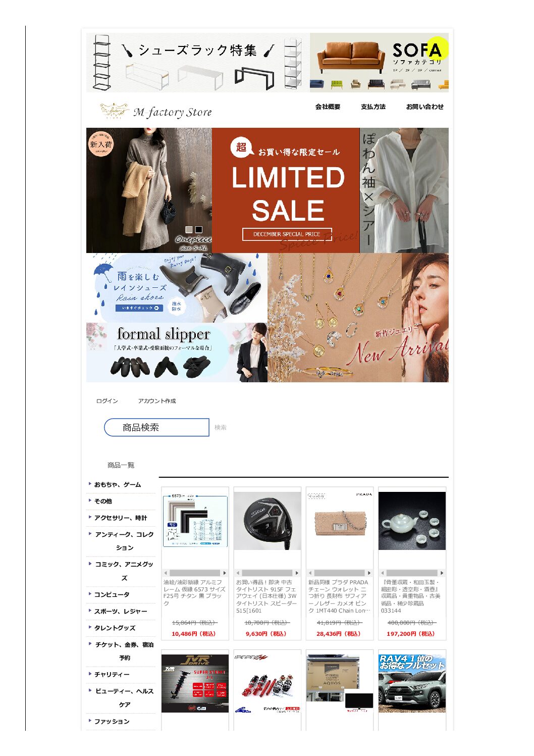Click right arrow on picture frame scrollbar
534x756 pixels.
click(x=225, y=573)
